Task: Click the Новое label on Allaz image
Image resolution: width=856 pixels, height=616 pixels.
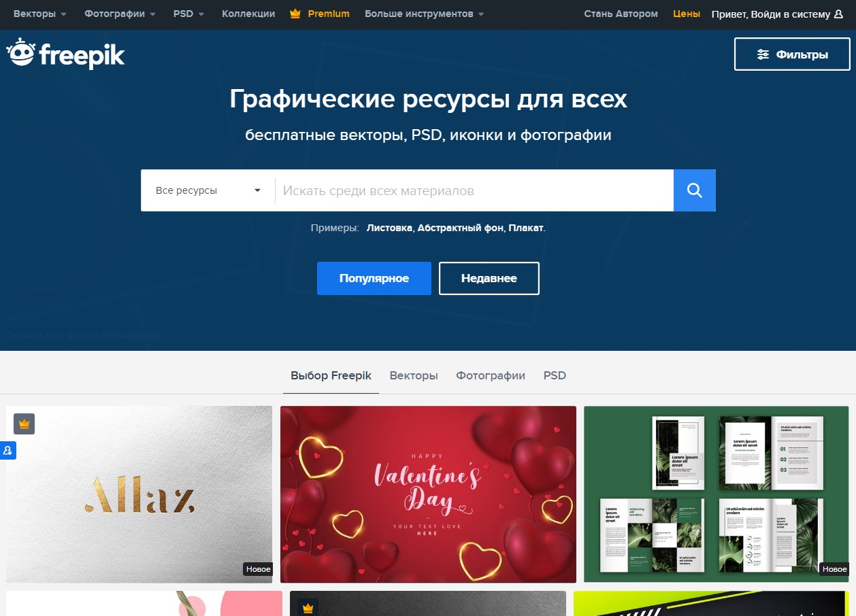Action: pos(258,569)
